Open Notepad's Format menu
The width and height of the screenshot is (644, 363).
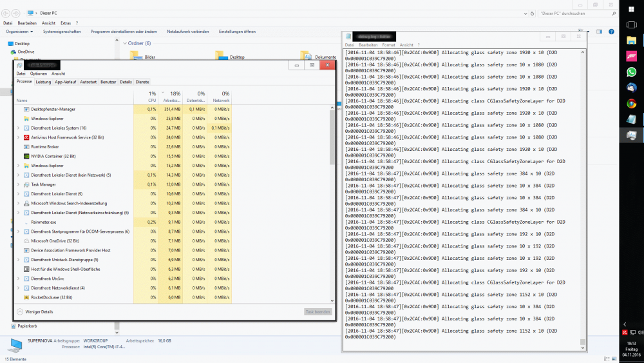pos(388,45)
